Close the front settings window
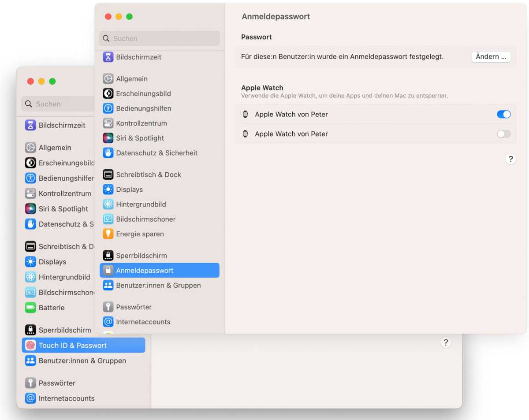This screenshot has width=529, height=420. [x=108, y=17]
